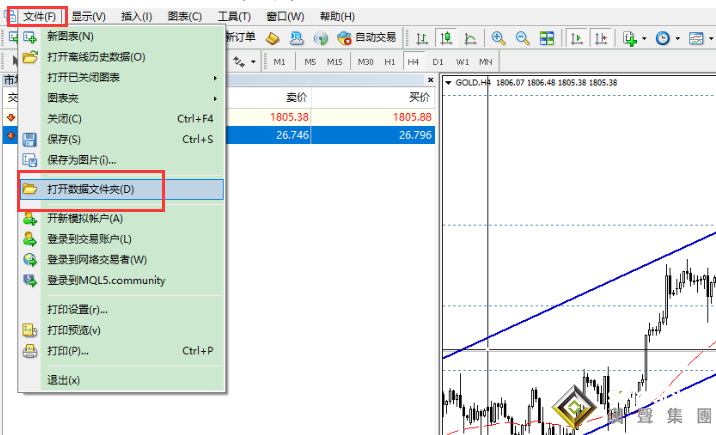Choose 打开数据文件夹(D) menu entry
The image size is (716, 435).
click(x=121, y=189)
